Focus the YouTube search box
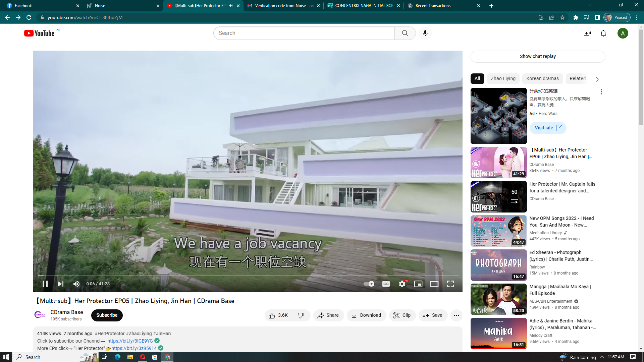The height and width of the screenshot is (362, 644). (x=304, y=33)
